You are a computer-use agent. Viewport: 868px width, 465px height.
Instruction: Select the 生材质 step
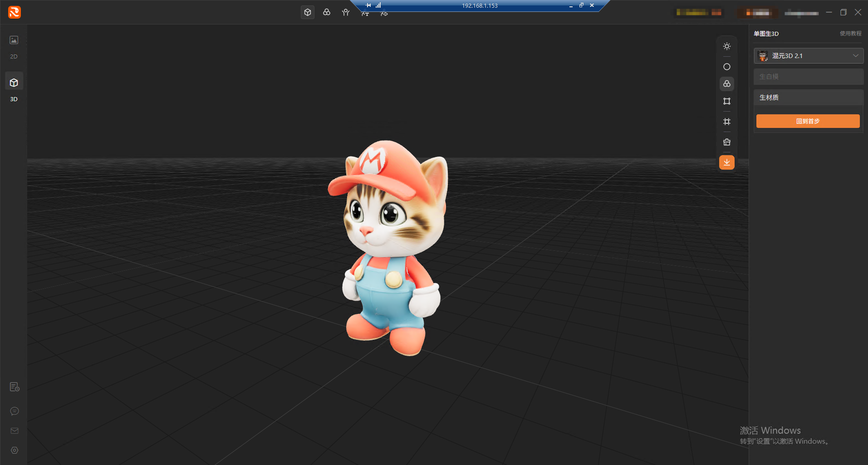click(x=809, y=98)
